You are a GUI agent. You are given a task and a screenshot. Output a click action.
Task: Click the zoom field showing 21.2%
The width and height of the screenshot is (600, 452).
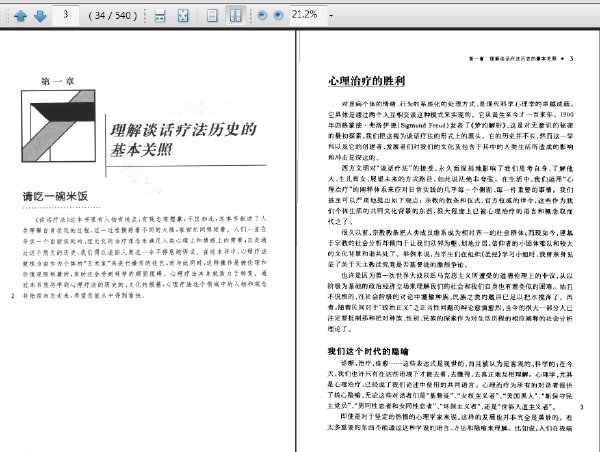[308, 15]
